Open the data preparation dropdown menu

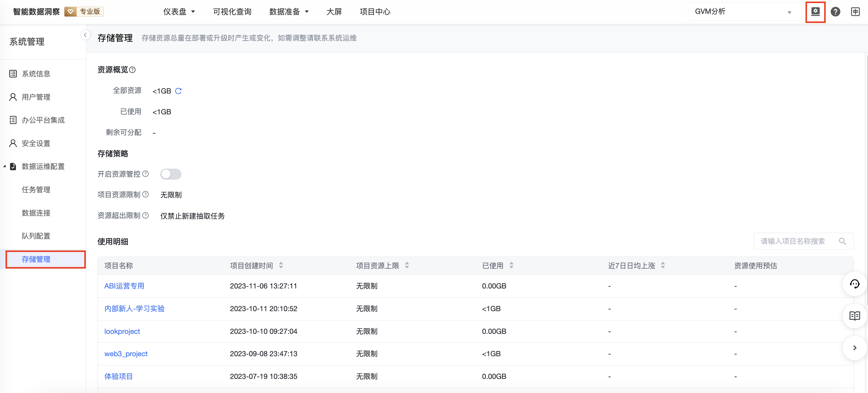coord(289,12)
